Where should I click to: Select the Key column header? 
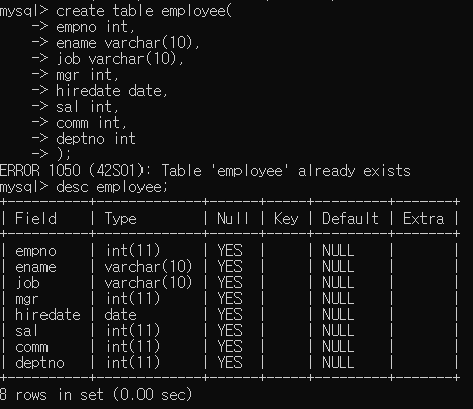tap(286, 219)
